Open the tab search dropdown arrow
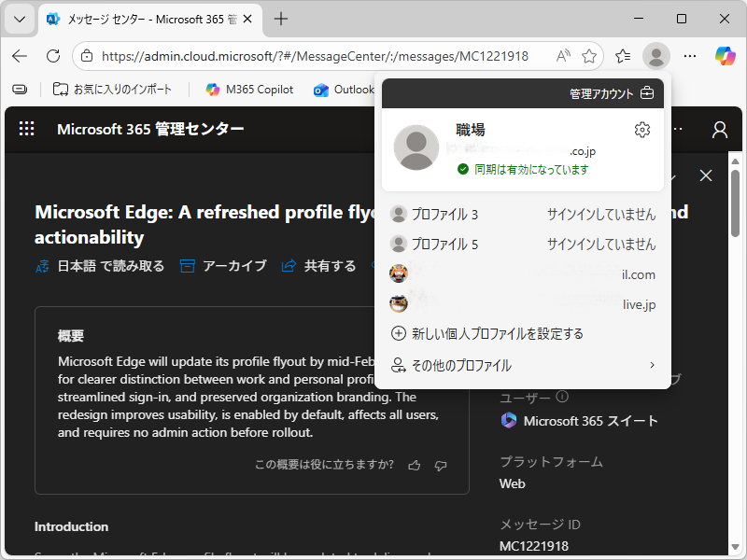The height and width of the screenshot is (560, 747). click(19, 19)
